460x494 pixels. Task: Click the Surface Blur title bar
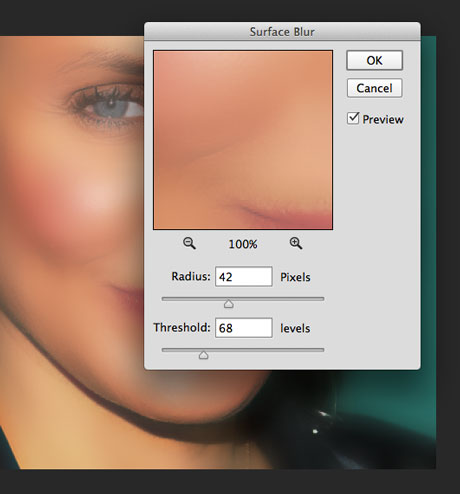point(282,32)
